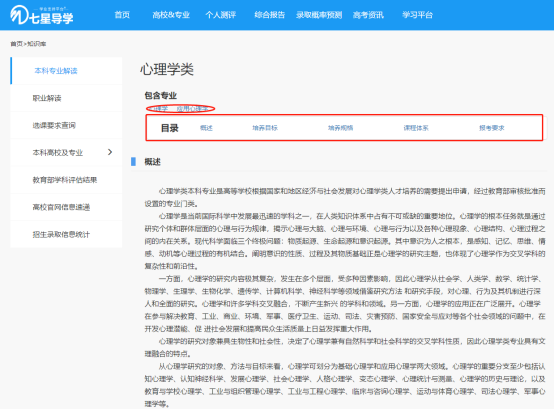Jump to 概述 in the 目录

[x=206, y=128]
